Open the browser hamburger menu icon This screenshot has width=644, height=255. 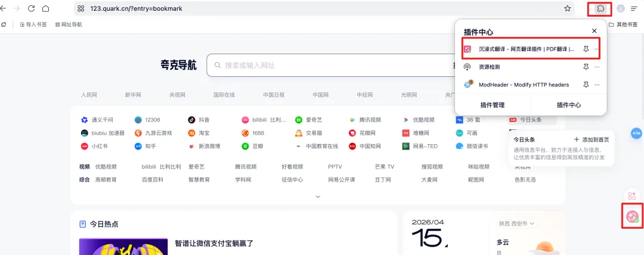pyautogui.click(x=634, y=8)
